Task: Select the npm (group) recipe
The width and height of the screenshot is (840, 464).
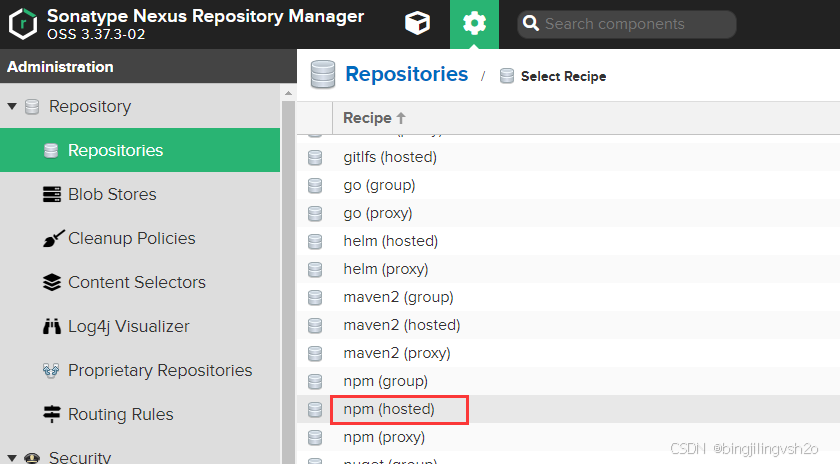Action: point(385,381)
